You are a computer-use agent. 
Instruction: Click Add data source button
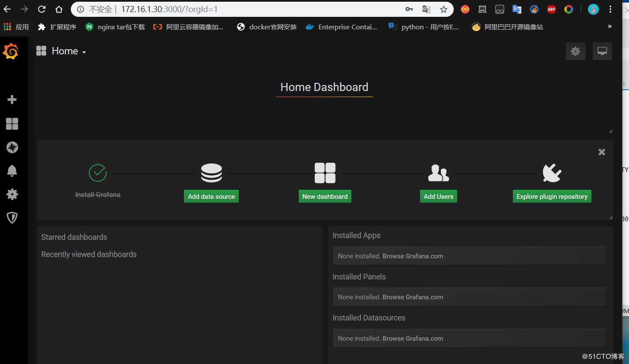pyautogui.click(x=212, y=196)
